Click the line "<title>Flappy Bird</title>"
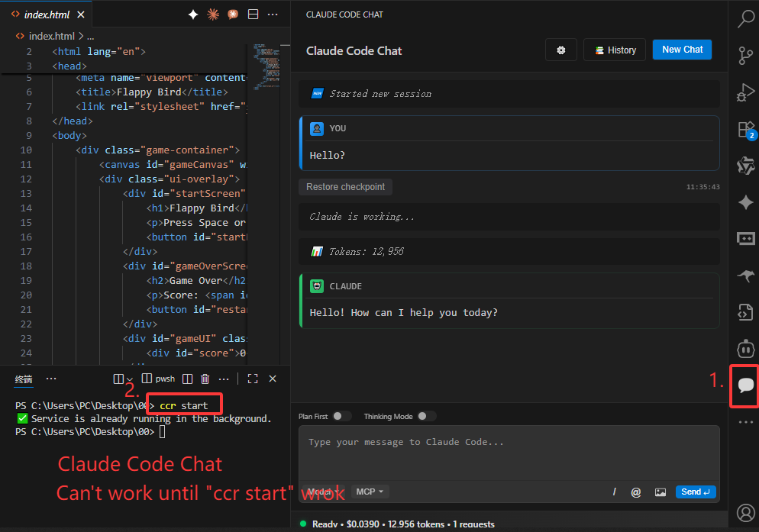This screenshot has height=532, width=759. click(151, 92)
